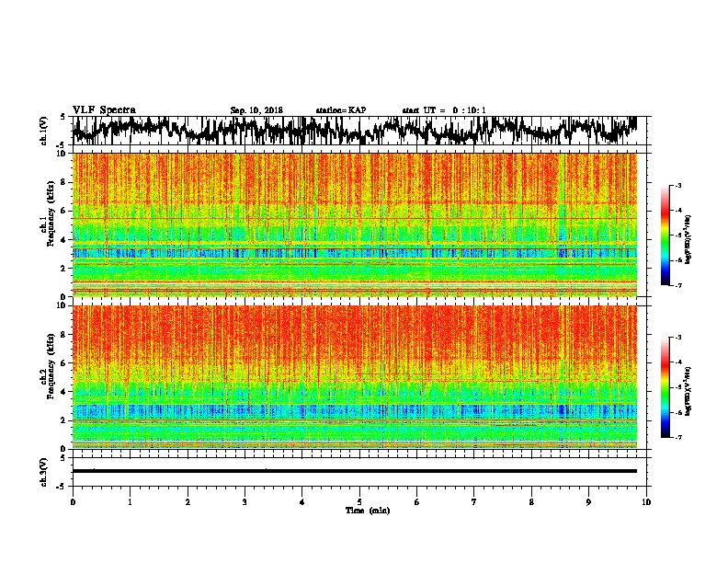Click the "ch.3(V)" axis label
The width and height of the screenshot is (728, 563).
click(x=44, y=472)
